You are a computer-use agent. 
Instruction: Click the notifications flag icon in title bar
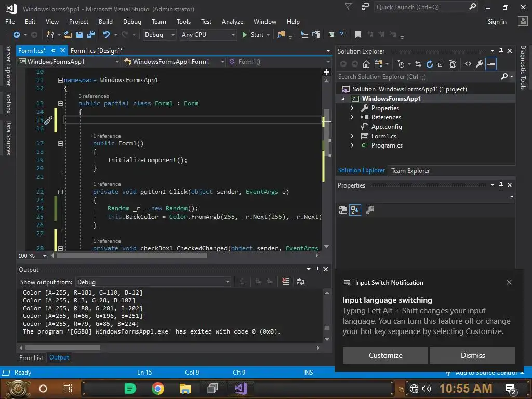pos(348,7)
